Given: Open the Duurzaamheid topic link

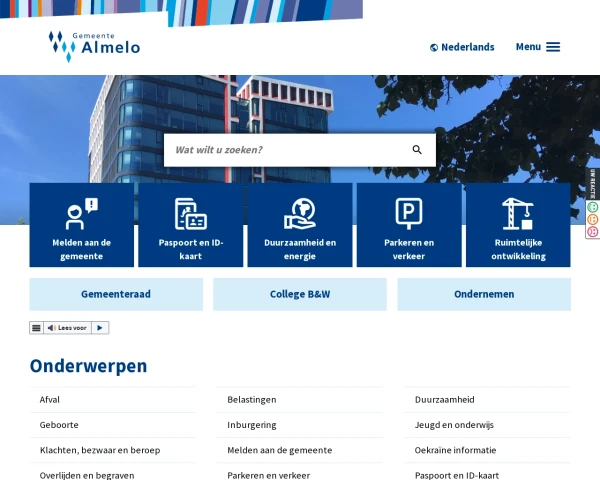Looking at the screenshot, I should (445, 400).
